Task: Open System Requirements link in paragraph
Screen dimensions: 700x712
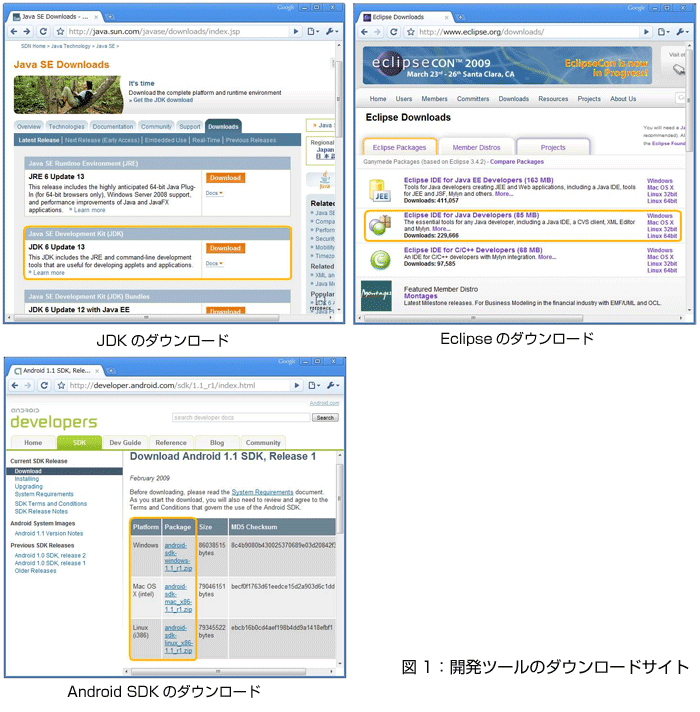Action: click(x=262, y=492)
